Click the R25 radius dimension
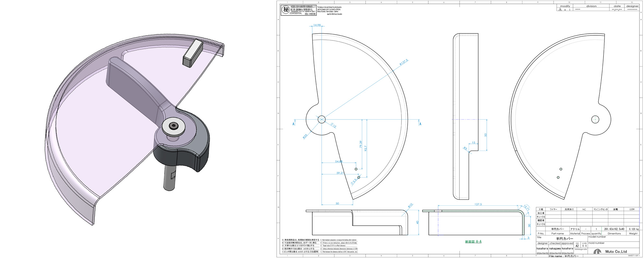Screen dimensions: 644x259 coord(305,137)
